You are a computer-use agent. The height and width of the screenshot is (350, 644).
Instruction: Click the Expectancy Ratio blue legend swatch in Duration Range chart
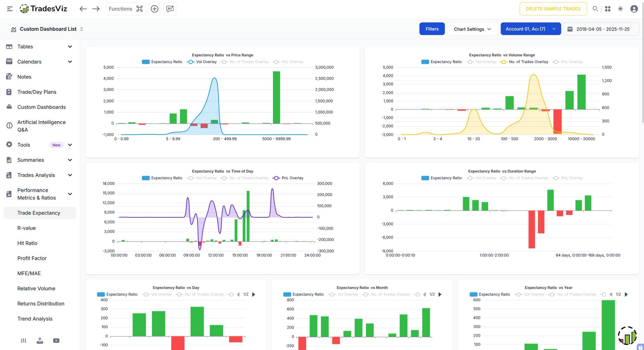point(425,178)
